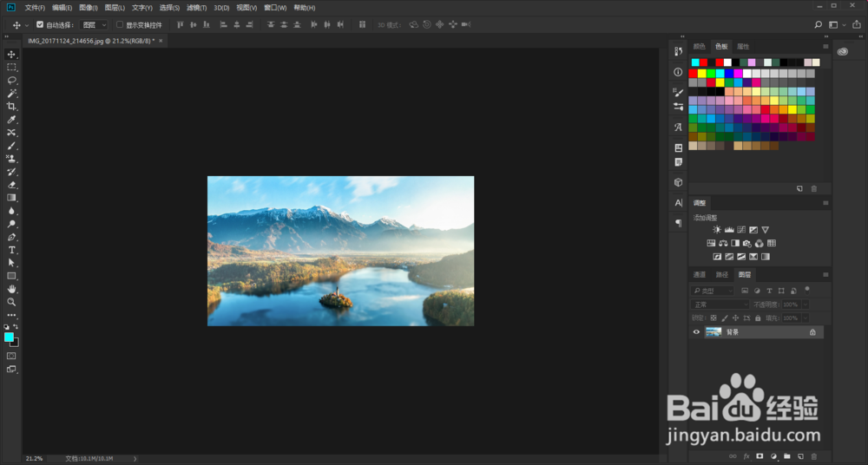Image resolution: width=868 pixels, height=465 pixels.
Task: Open the Creative Cloud Libraries panel
Action: click(x=843, y=51)
